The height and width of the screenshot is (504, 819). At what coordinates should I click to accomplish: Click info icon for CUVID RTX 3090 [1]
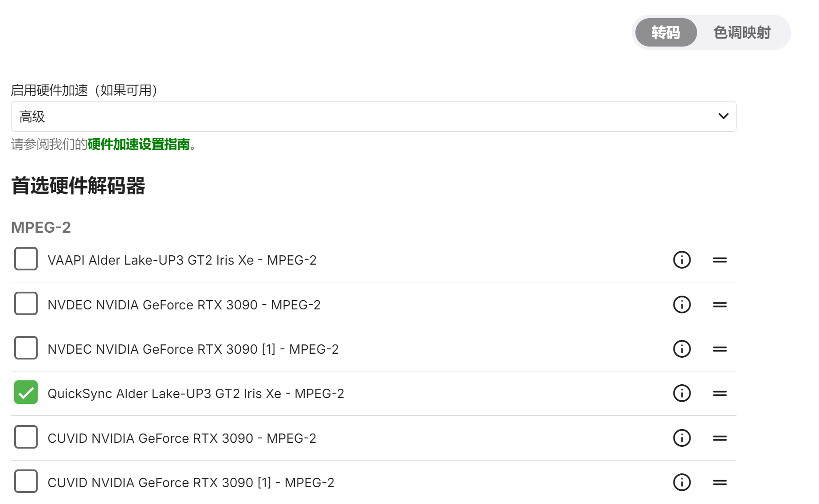pos(682,482)
